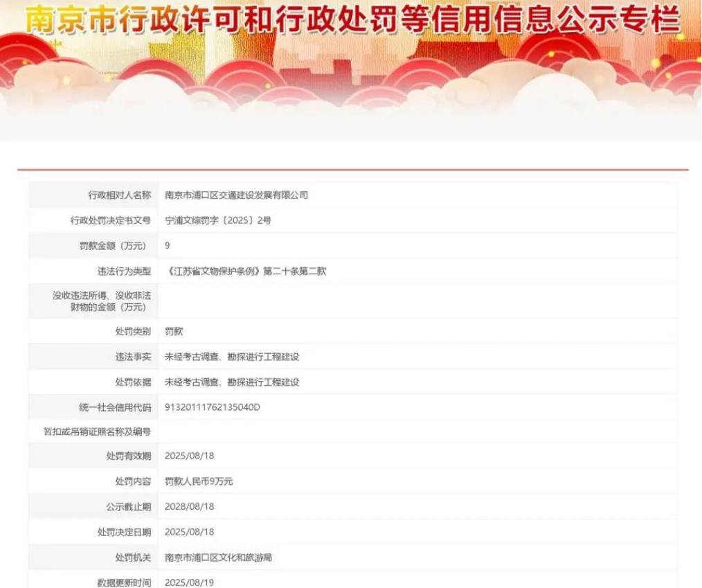This screenshot has width=702, height=588.
Task: Select decision number 宁浦文综罚字〔2025〕2号
Action: click(x=217, y=220)
